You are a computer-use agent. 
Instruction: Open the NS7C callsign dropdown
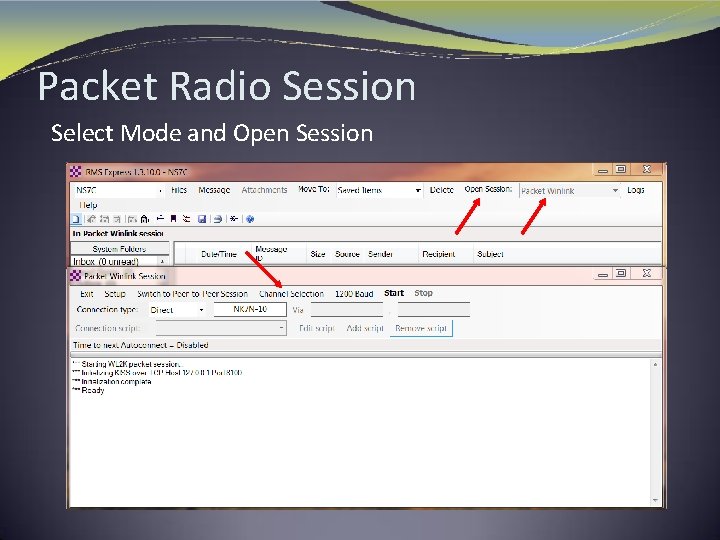tap(160, 191)
